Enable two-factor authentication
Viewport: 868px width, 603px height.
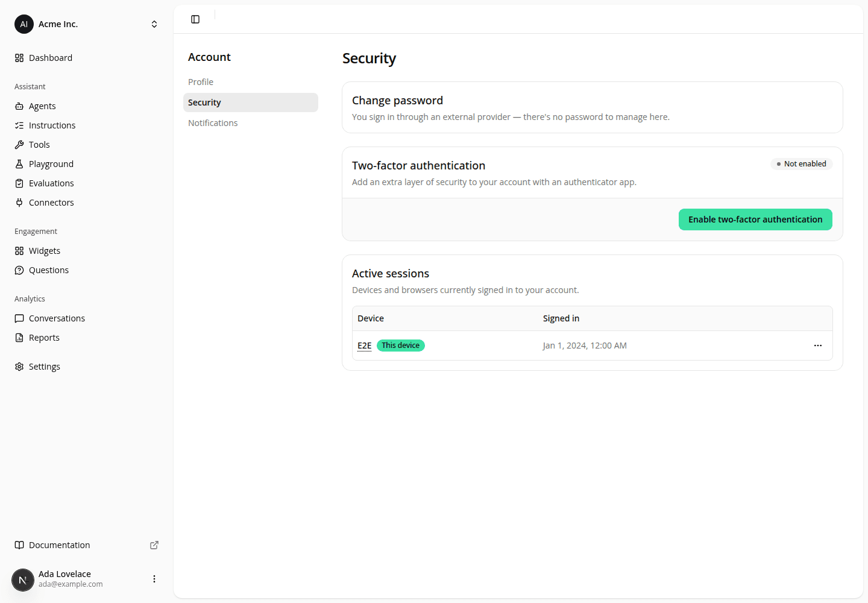[755, 219]
